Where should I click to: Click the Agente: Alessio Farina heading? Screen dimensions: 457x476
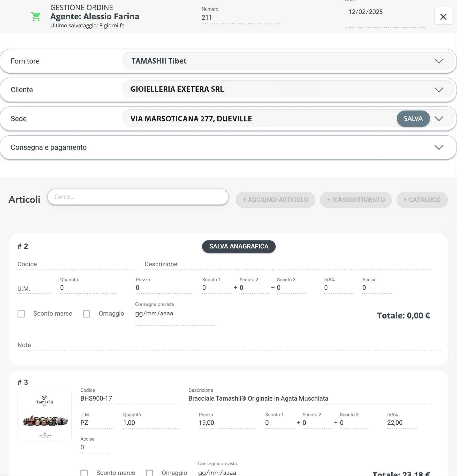tap(95, 17)
